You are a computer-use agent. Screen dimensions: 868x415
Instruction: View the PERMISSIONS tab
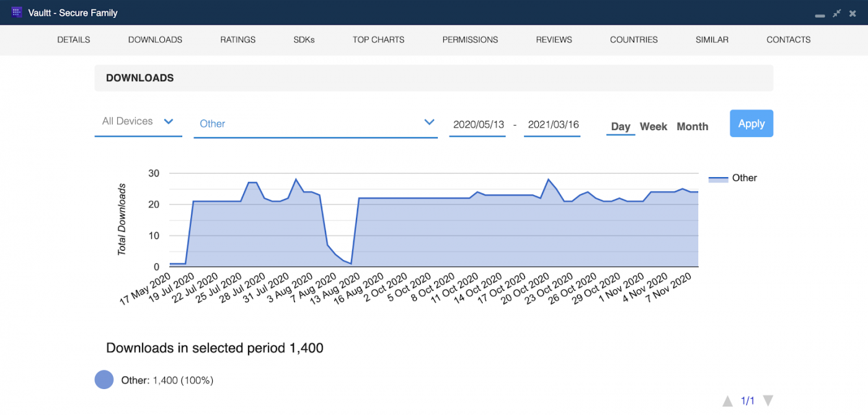[470, 40]
